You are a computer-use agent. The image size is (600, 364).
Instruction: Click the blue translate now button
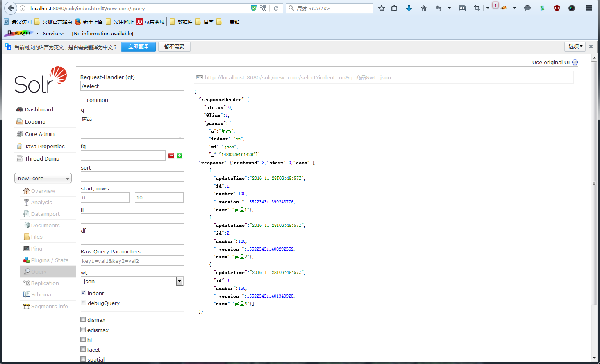[138, 47]
